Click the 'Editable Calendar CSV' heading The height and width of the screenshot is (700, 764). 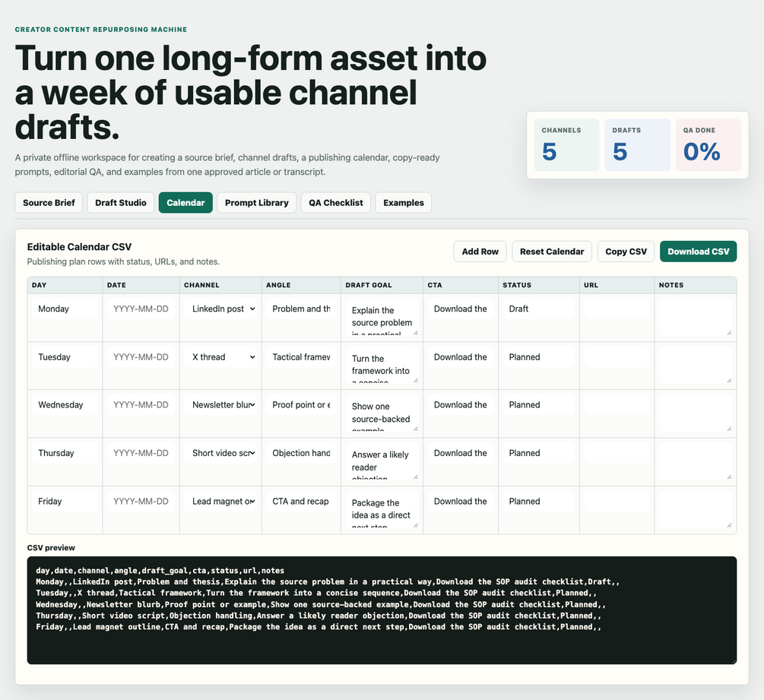(79, 246)
